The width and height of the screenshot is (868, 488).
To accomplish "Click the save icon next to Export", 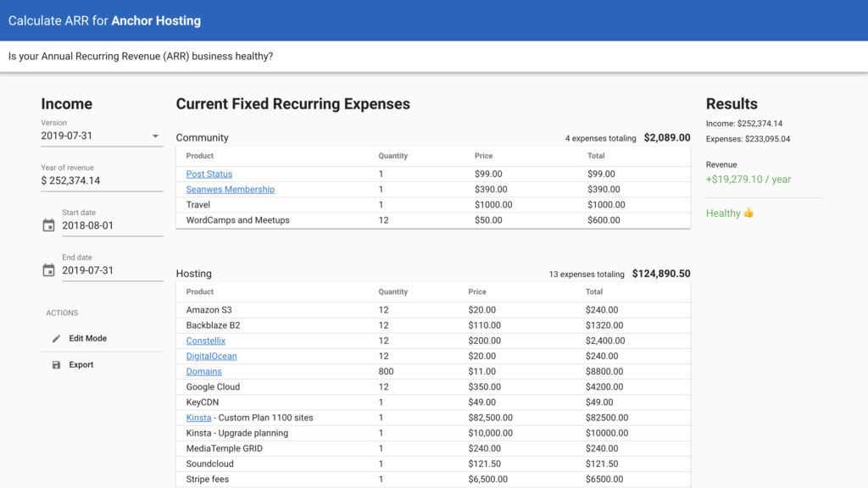I will 57,365.
